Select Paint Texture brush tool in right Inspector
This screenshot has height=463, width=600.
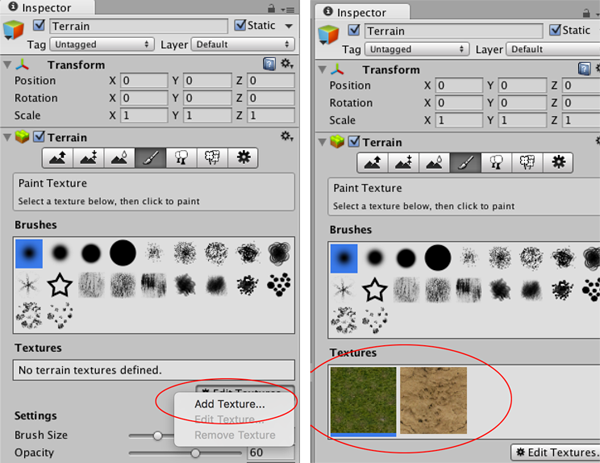[x=466, y=163]
